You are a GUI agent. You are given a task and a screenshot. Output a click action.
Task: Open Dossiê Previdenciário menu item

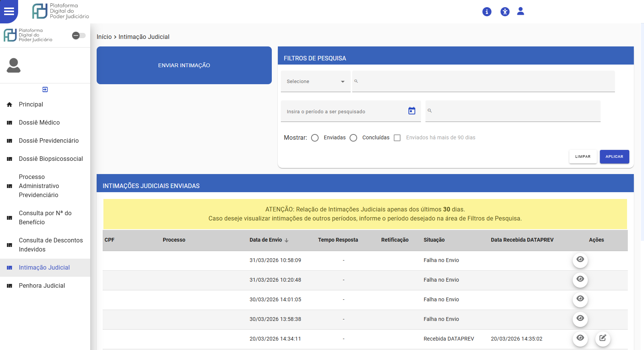[45, 141]
